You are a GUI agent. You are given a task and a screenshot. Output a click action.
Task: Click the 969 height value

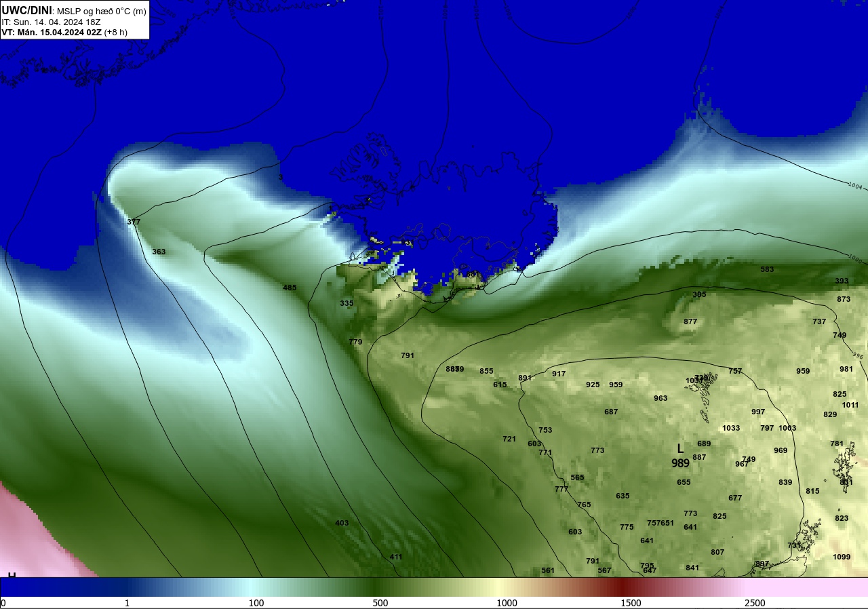[781, 450]
